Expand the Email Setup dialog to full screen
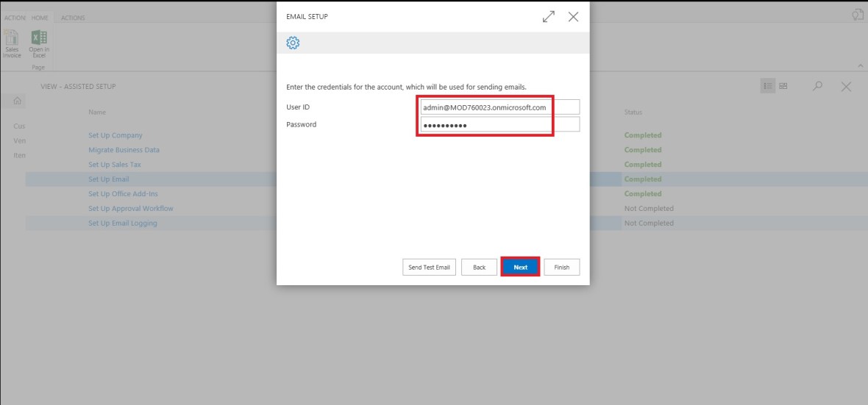This screenshot has width=868, height=405. coord(549,17)
